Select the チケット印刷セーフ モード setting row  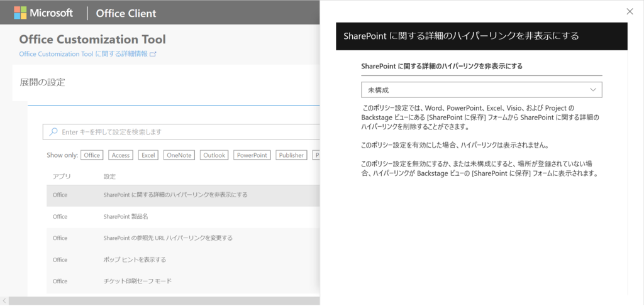click(x=183, y=281)
